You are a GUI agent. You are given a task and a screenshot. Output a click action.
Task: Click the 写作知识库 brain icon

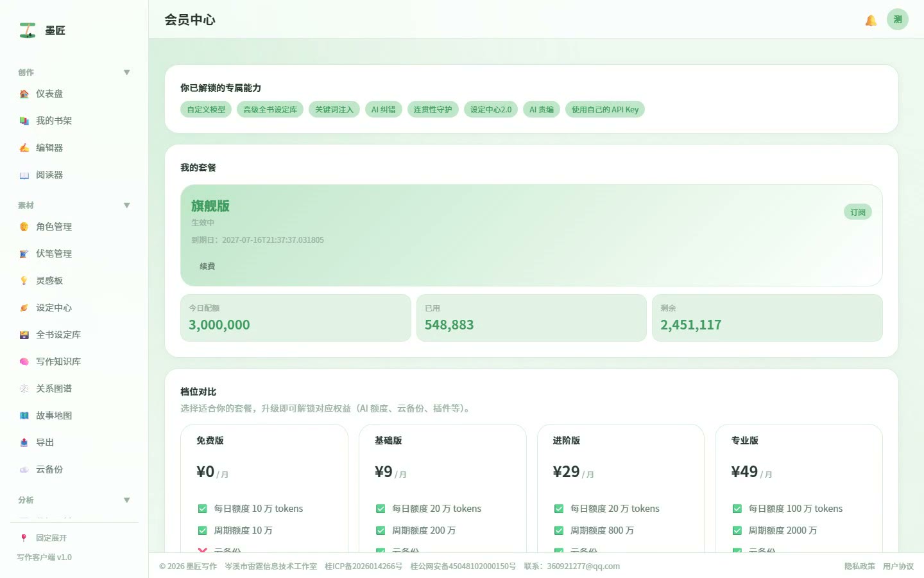tap(24, 362)
